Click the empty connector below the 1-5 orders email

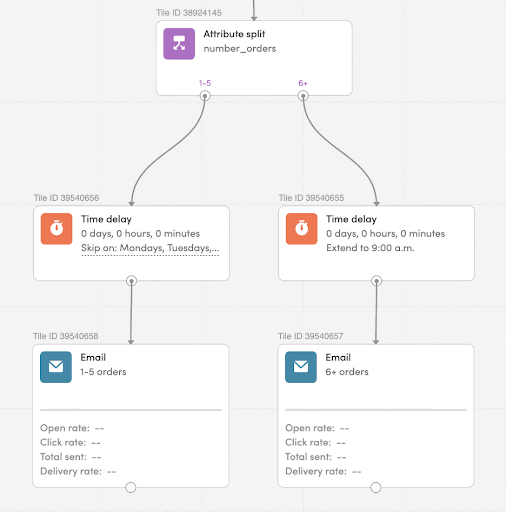(131, 487)
